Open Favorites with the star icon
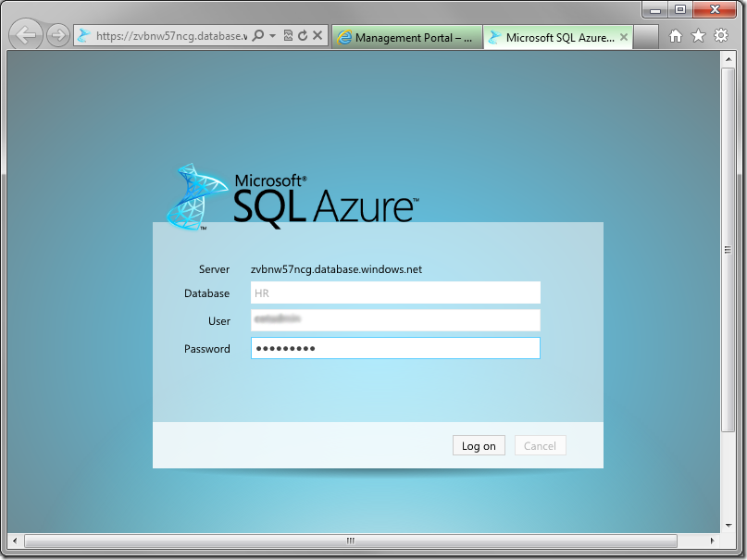The height and width of the screenshot is (560, 747). click(x=699, y=36)
